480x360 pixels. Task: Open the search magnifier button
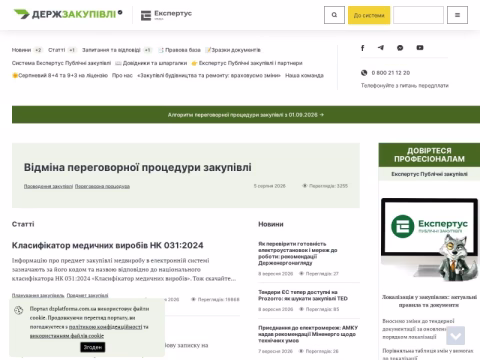pos(334,15)
